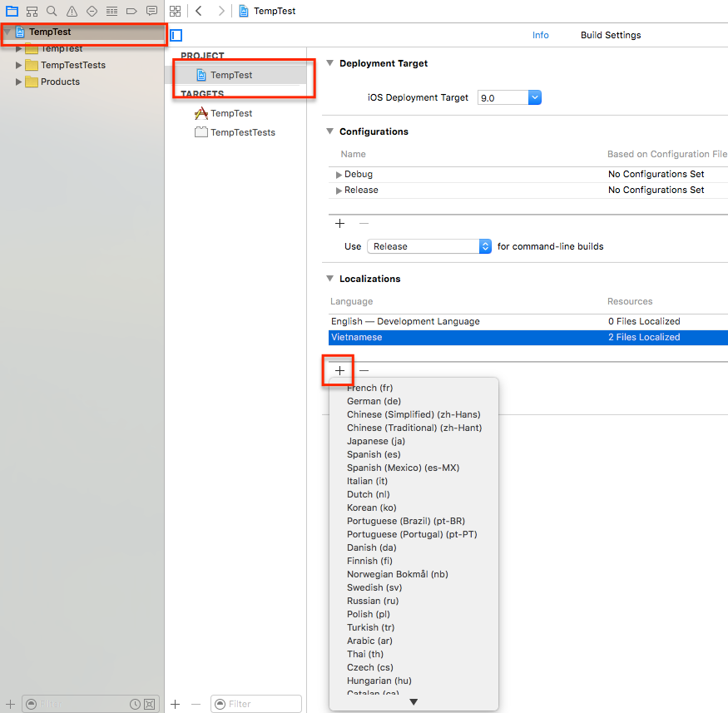
Task: Open the Report navigator speech-bubble icon
Action: pyautogui.click(x=151, y=11)
